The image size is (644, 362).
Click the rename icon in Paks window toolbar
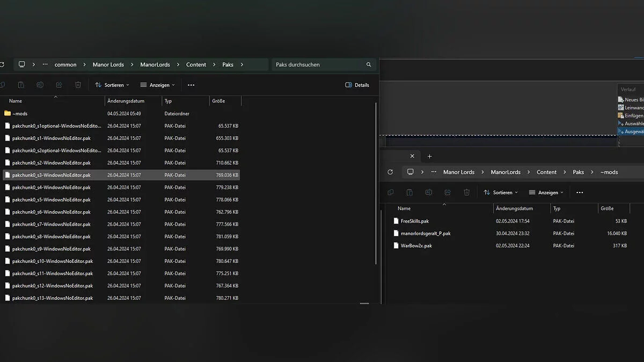[40, 85]
